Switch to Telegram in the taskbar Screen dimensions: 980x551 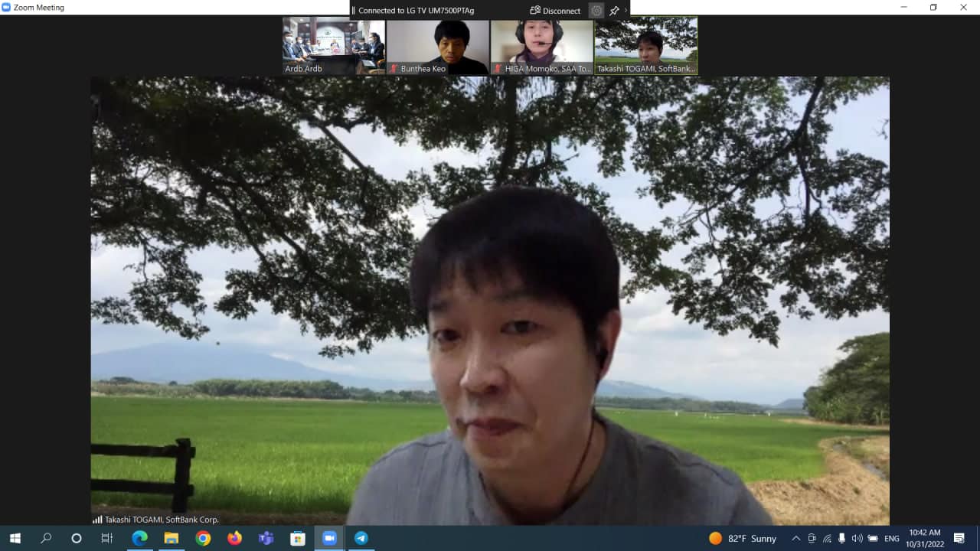pyautogui.click(x=361, y=538)
